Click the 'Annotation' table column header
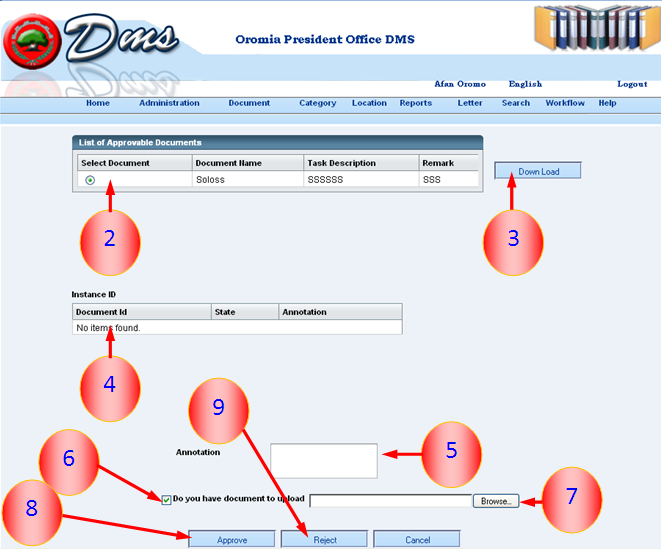Image resolution: width=662 pixels, height=550 pixels. pos(340,312)
